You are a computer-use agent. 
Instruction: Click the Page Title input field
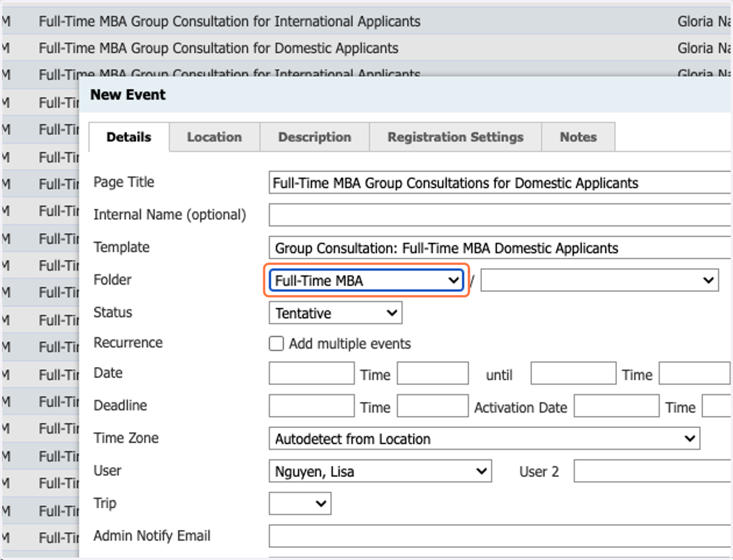tap(500, 183)
